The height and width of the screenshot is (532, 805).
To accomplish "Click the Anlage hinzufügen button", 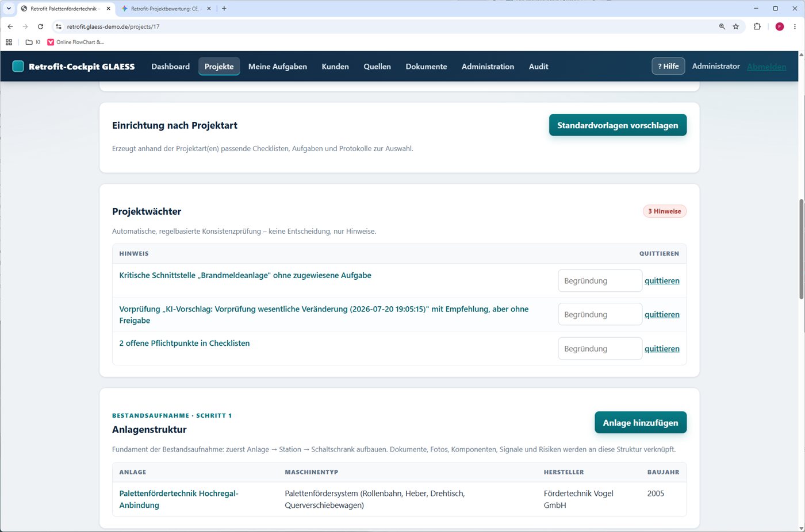I will [x=641, y=423].
